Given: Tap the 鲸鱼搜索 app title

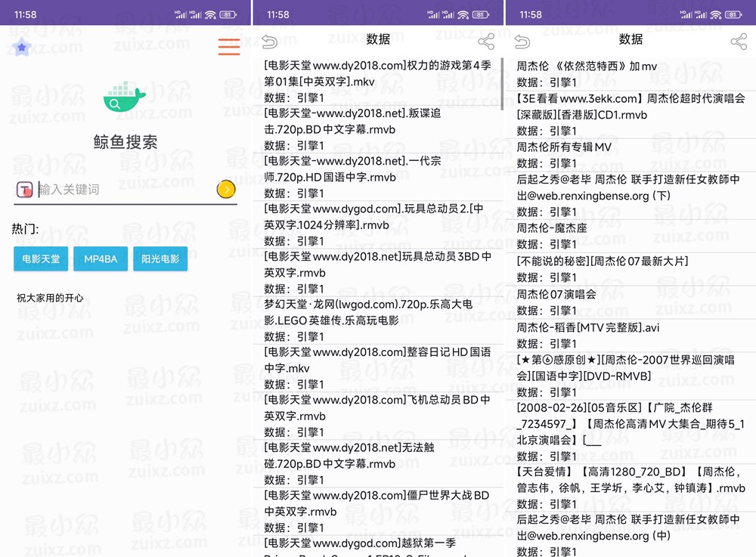Looking at the screenshot, I should [x=125, y=141].
